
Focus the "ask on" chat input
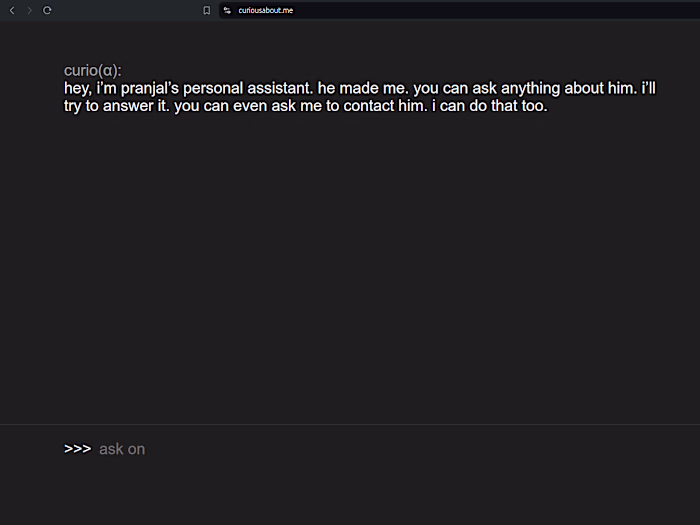pos(300,449)
